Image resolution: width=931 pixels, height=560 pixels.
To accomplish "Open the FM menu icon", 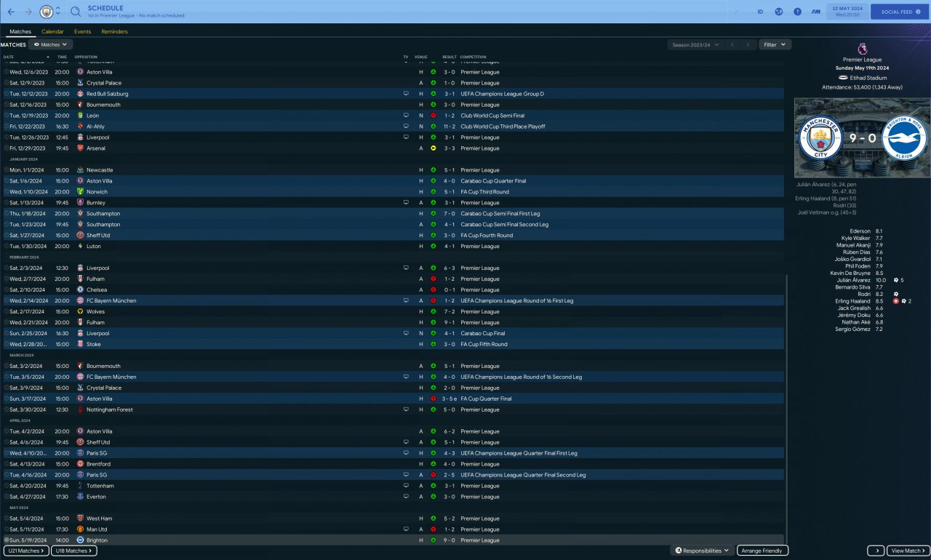I will (816, 12).
